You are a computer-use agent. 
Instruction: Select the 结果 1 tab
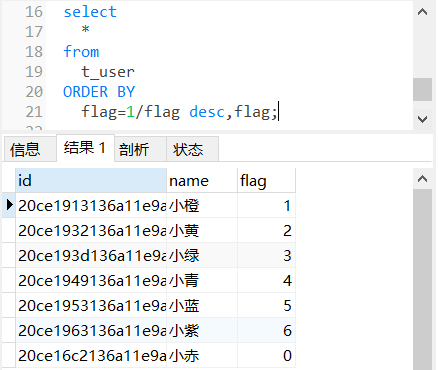coord(85,148)
